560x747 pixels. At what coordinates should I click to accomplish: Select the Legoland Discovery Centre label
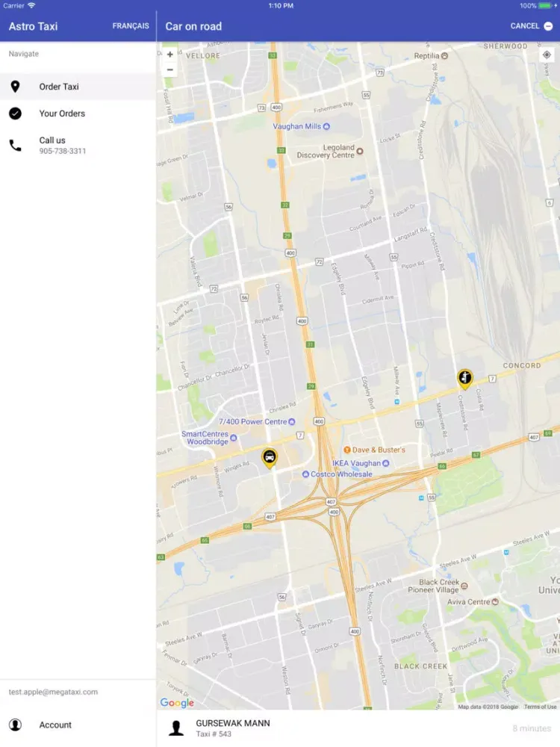tap(329, 151)
